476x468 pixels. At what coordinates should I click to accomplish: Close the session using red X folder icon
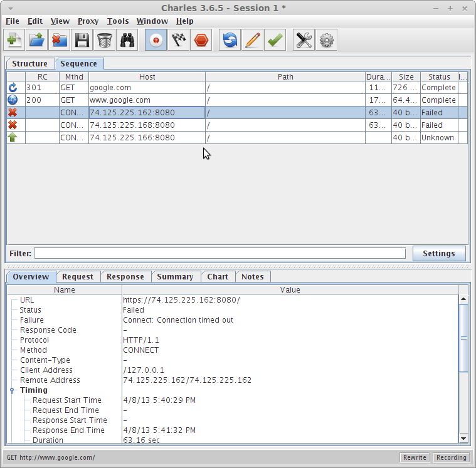pyautogui.click(x=60, y=39)
